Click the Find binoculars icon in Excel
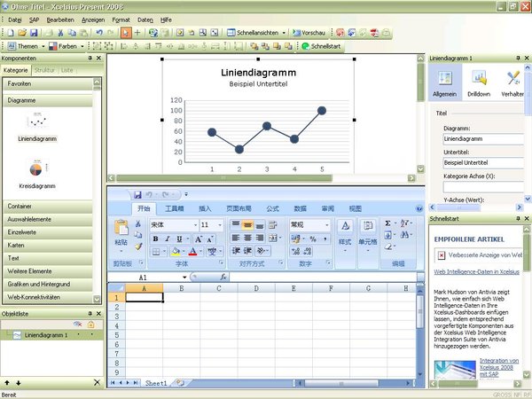This screenshot has height=399, width=532. tap(404, 234)
